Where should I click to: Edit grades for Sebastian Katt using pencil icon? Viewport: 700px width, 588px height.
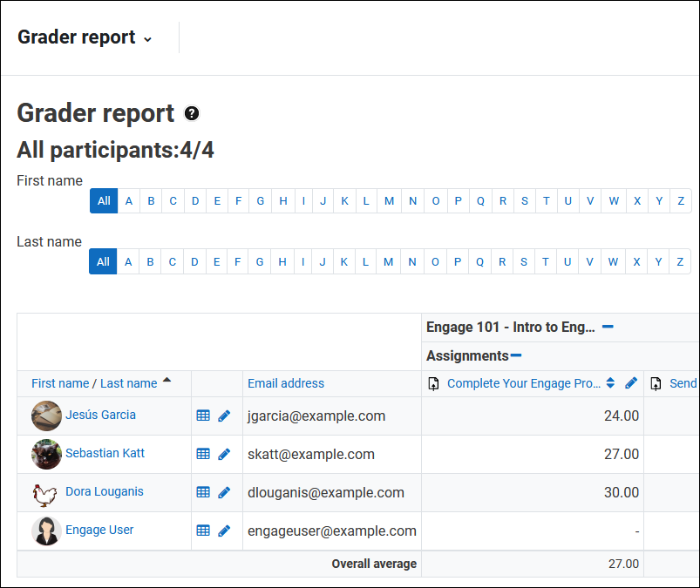click(x=223, y=453)
